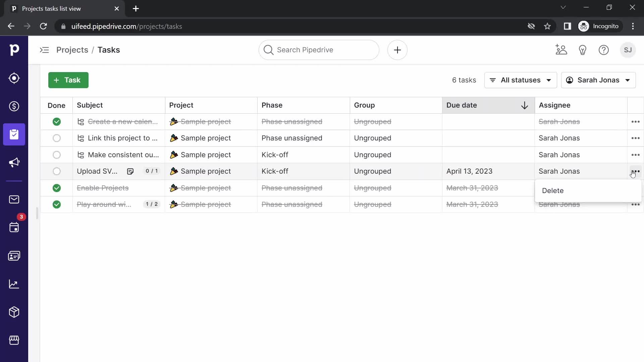Open Sample project link in Upload SV... row

pyautogui.click(x=206, y=171)
